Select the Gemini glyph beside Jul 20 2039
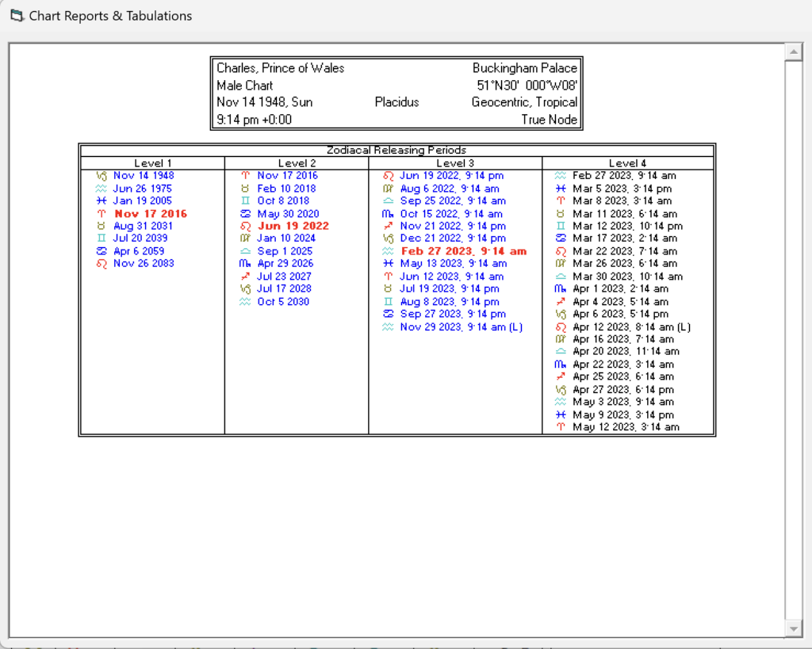The image size is (812, 649). (x=101, y=238)
